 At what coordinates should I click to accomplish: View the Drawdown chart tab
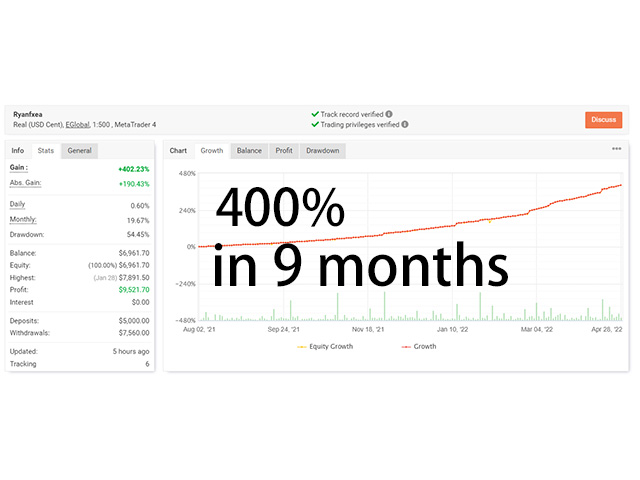click(x=322, y=151)
